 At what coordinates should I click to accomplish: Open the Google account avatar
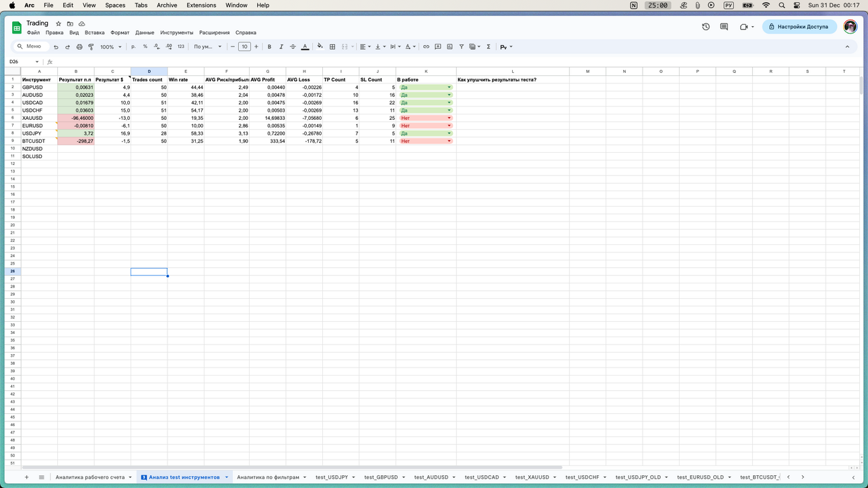tap(850, 27)
